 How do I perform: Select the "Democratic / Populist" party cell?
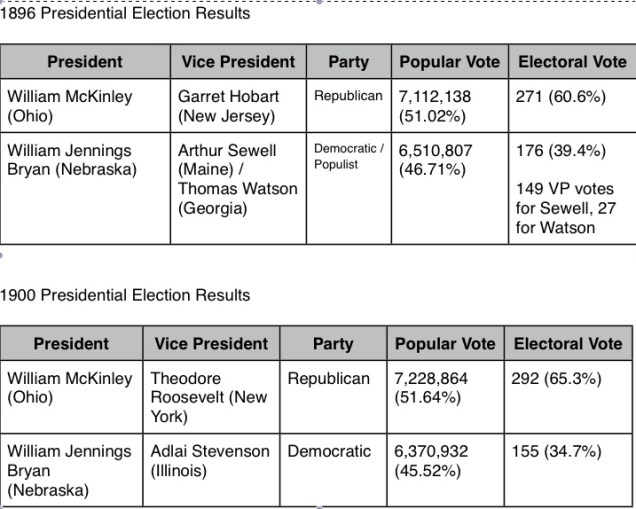348,156
